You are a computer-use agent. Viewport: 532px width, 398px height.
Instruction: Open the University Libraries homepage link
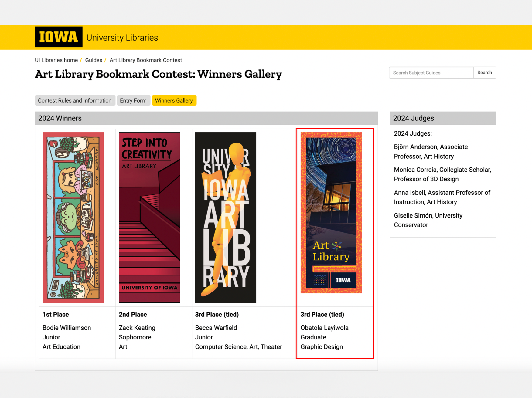pos(122,38)
